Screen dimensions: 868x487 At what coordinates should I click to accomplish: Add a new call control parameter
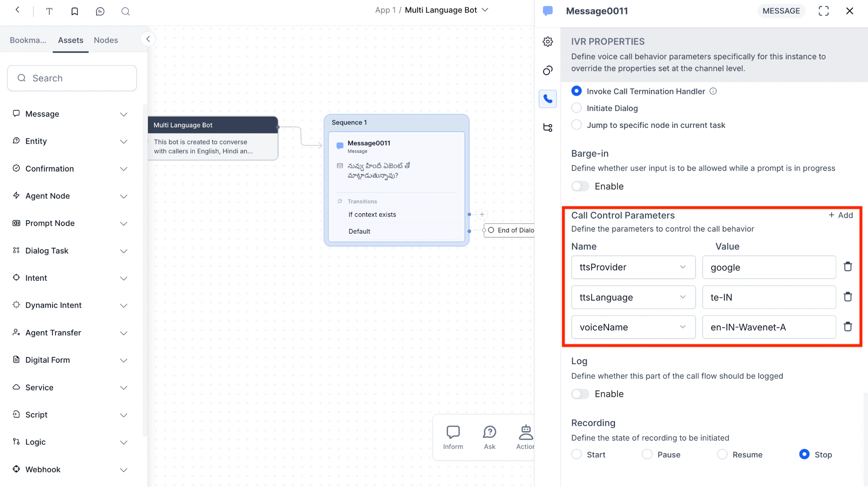841,215
